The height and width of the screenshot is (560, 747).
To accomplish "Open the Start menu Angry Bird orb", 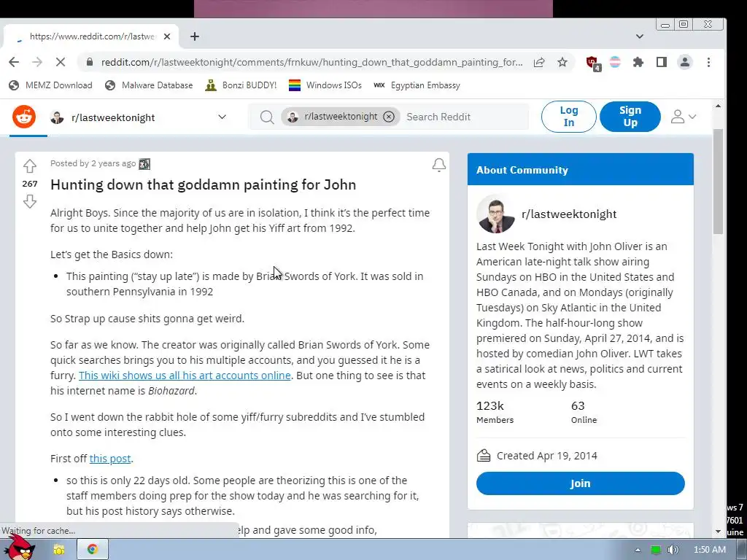I will (x=20, y=548).
